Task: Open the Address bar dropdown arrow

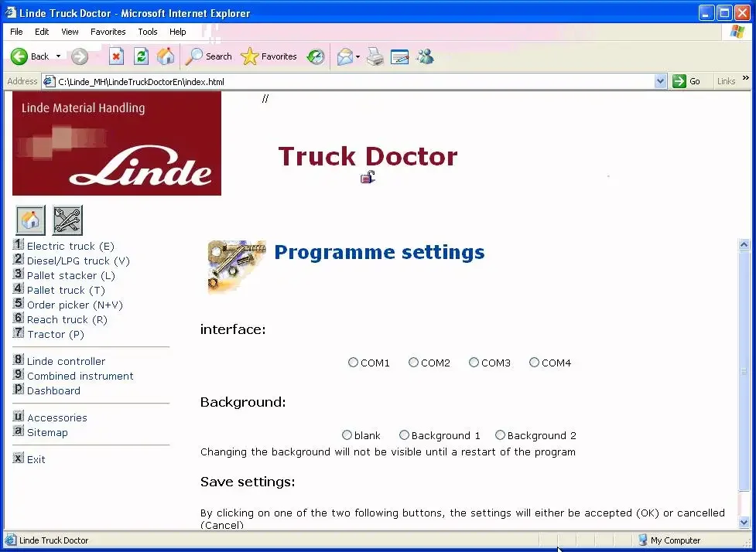Action: [x=660, y=80]
